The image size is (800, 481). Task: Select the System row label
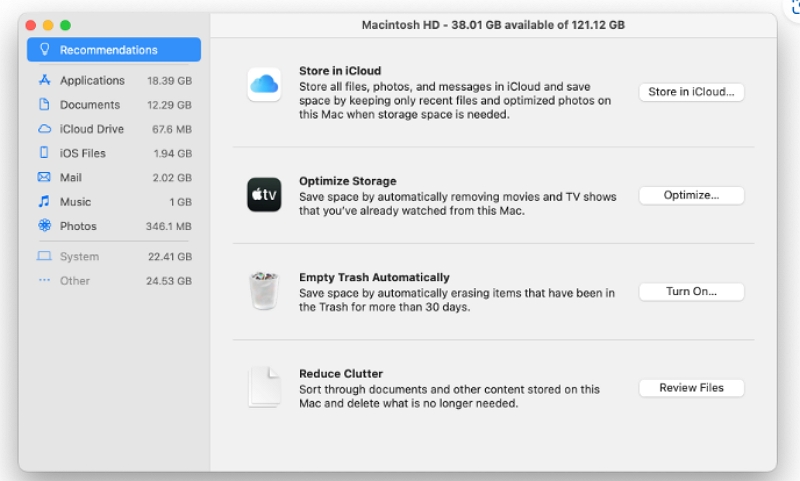[79, 256]
